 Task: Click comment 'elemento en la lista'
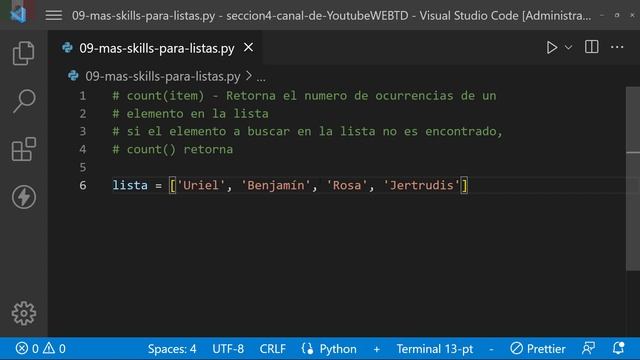tap(198, 113)
